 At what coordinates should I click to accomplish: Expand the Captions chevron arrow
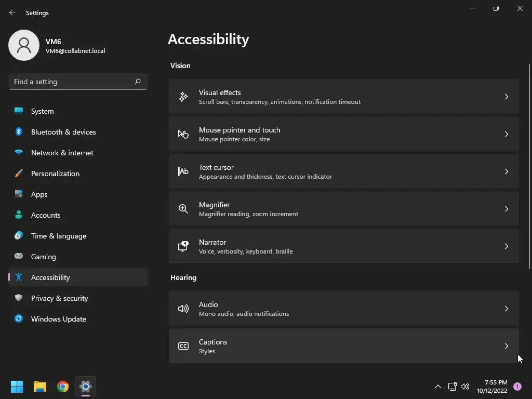point(507,346)
